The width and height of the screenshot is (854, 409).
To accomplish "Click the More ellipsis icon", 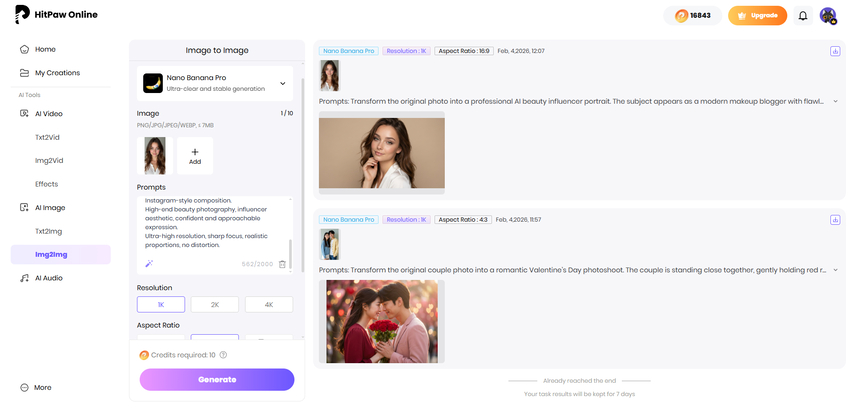I will coord(24,388).
